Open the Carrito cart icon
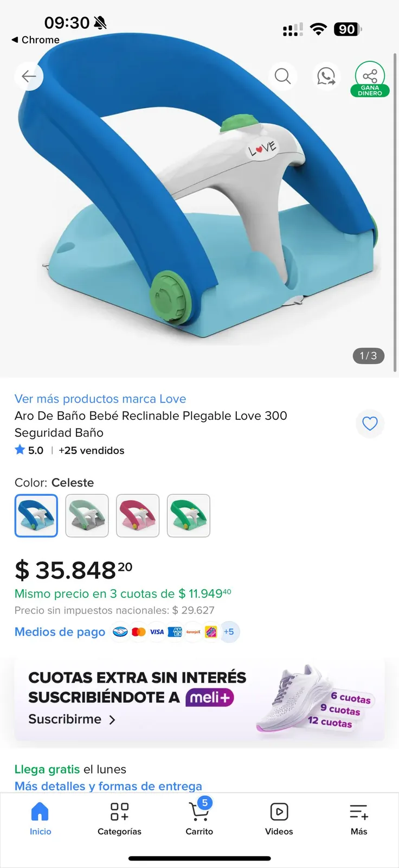 [x=199, y=818]
